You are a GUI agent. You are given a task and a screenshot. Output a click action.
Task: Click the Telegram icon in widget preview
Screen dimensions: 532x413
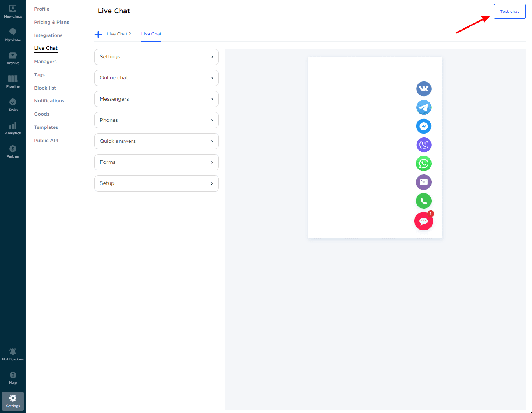(424, 107)
